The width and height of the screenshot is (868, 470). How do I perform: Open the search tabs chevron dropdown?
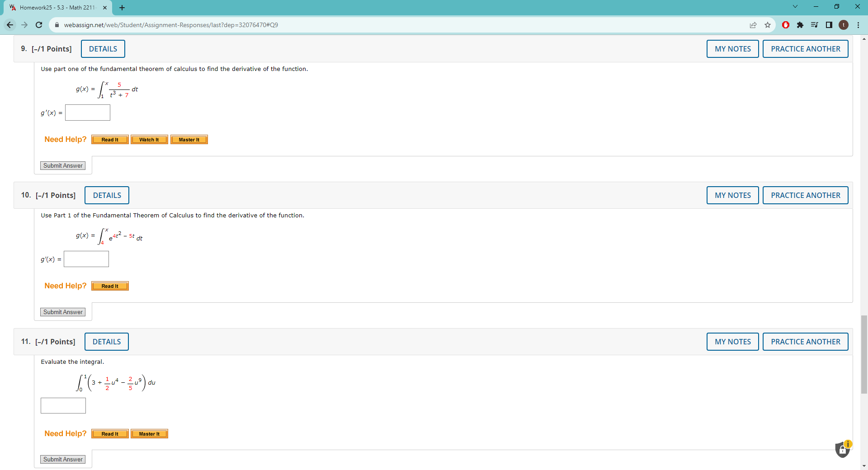[794, 6]
